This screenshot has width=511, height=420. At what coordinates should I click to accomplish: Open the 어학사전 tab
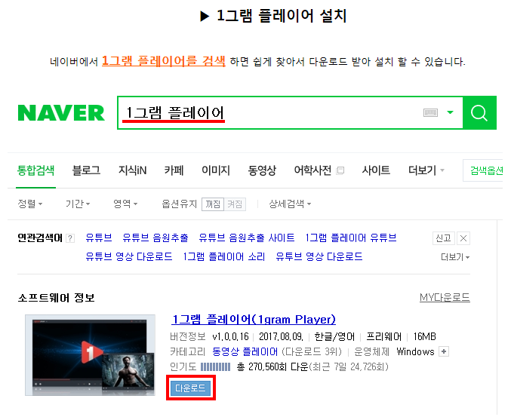click(x=312, y=170)
